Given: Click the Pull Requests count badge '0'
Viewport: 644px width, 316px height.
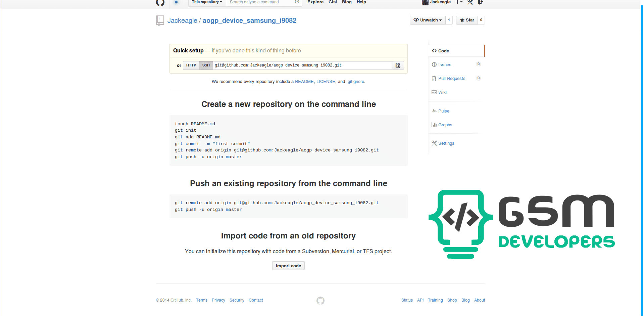Looking at the screenshot, I should 479,78.
